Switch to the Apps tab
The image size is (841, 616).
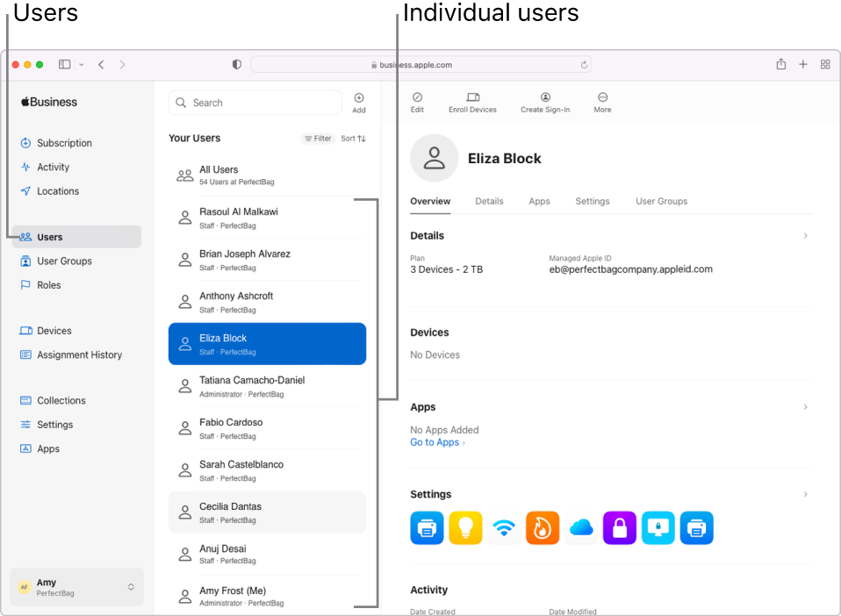point(539,201)
